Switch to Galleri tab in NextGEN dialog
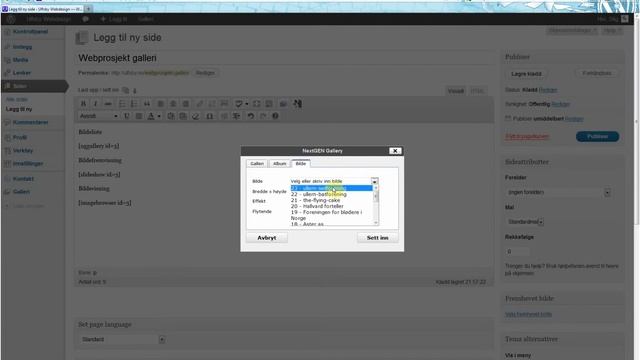640x360 pixels. tap(257, 164)
